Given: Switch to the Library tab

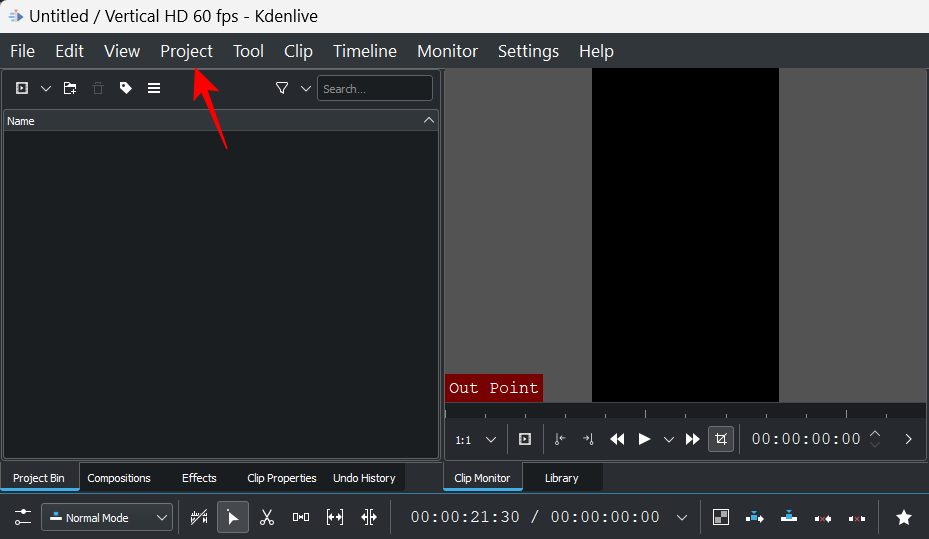Looking at the screenshot, I should [x=562, y=477].
